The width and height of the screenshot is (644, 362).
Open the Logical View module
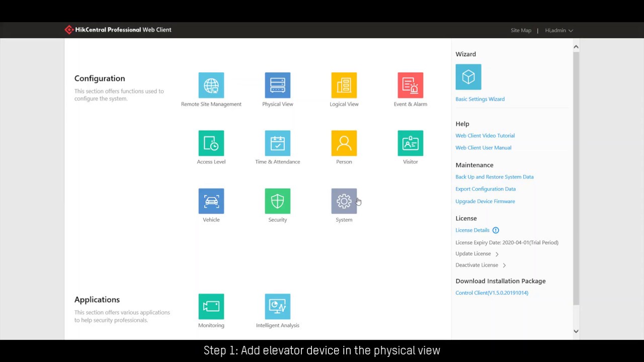tap(344, 85)
